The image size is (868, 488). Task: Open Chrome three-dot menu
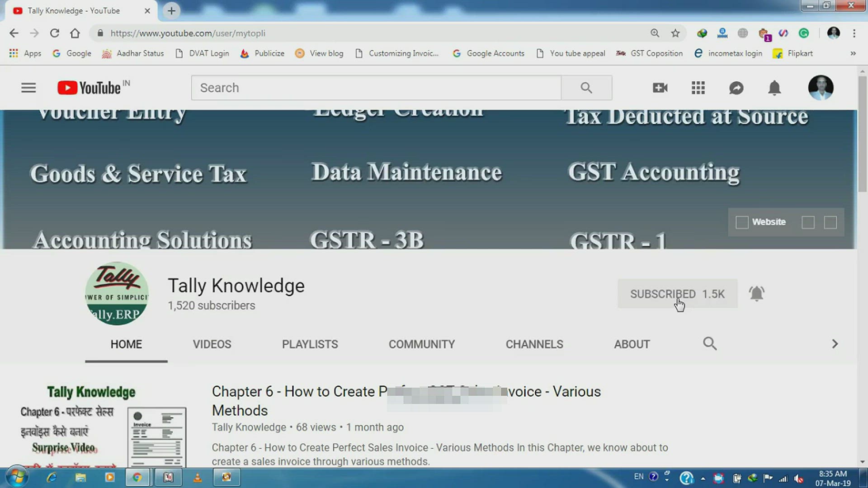tap(854, 33)
